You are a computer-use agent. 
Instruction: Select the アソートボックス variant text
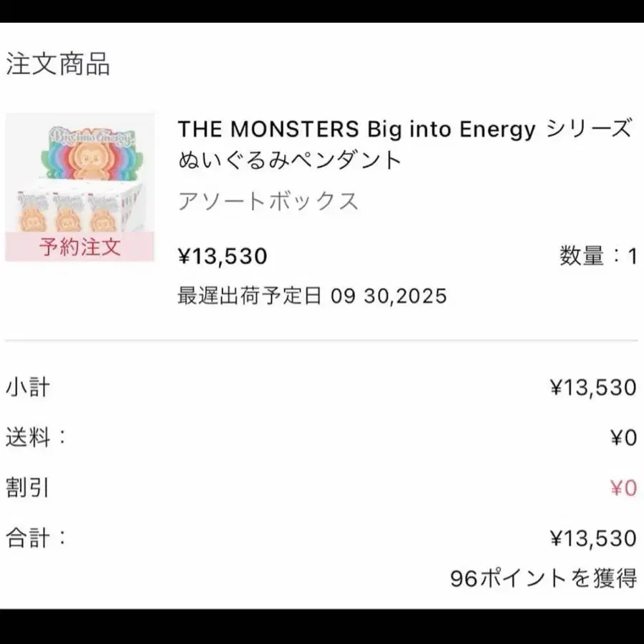[268, 201]
